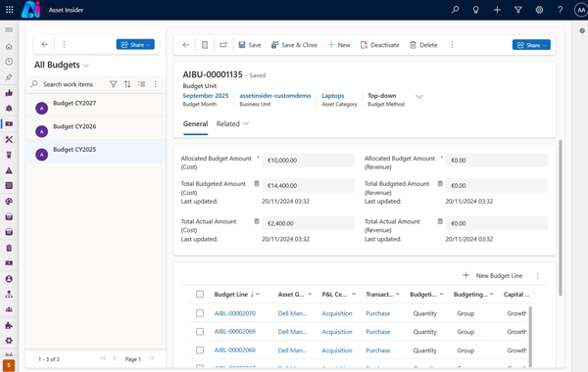Expand the header fields chevron
The image size is (588, 372).
419,97
